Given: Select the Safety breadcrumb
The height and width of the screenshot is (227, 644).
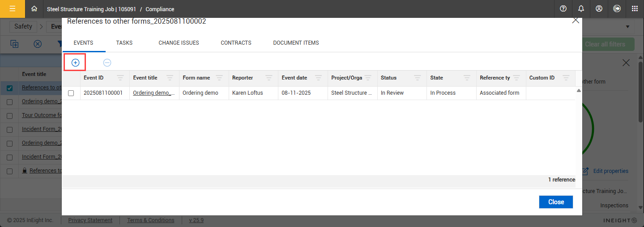Looking at the screenshot, I should coord(23,26).
